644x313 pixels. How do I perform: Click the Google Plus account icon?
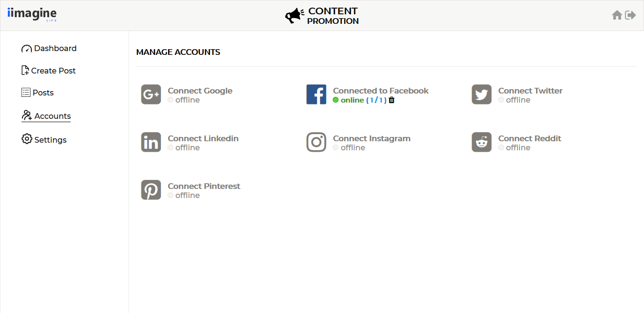click(x=151, y=94)
